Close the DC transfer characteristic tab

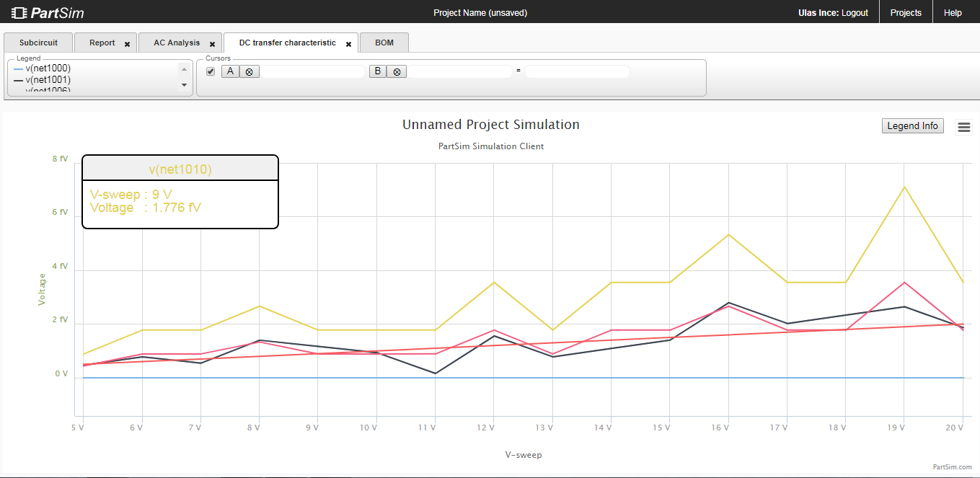click(348, 44)
